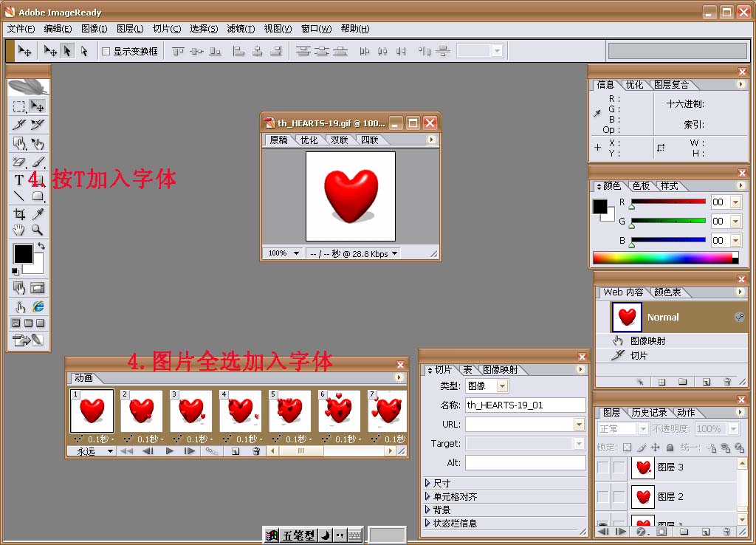Open the 类型 图像 slice type dropdown

coord(502,385)
